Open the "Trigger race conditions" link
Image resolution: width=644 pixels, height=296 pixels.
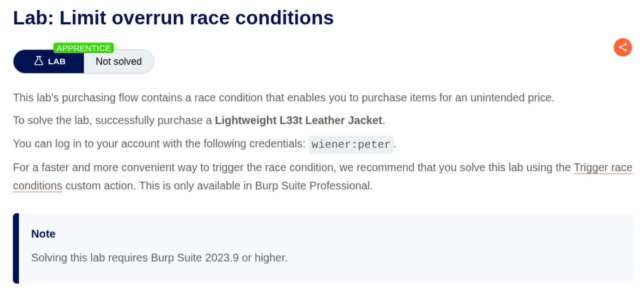pyautogui.click(x=603, y=167)
